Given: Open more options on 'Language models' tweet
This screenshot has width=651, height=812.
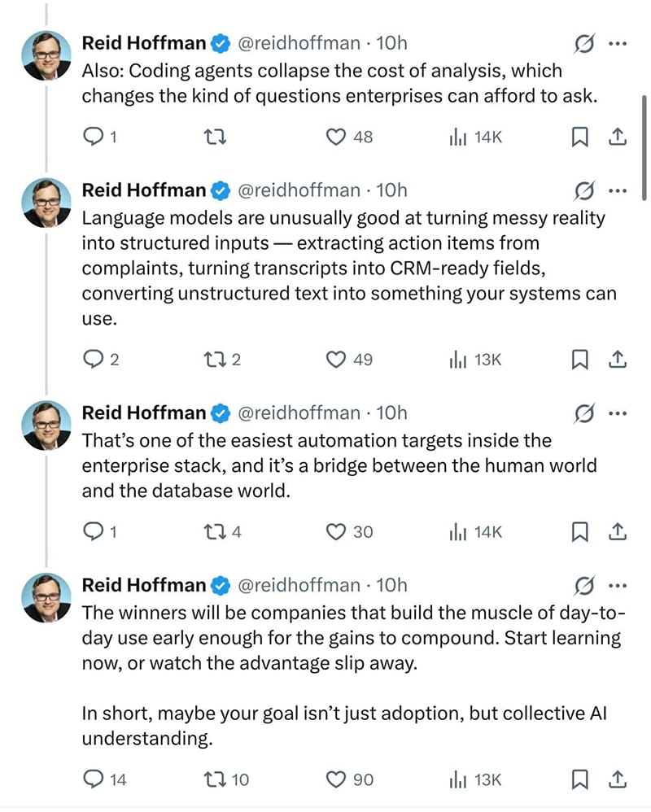Looking at the screenshot, I should point(618,190).
